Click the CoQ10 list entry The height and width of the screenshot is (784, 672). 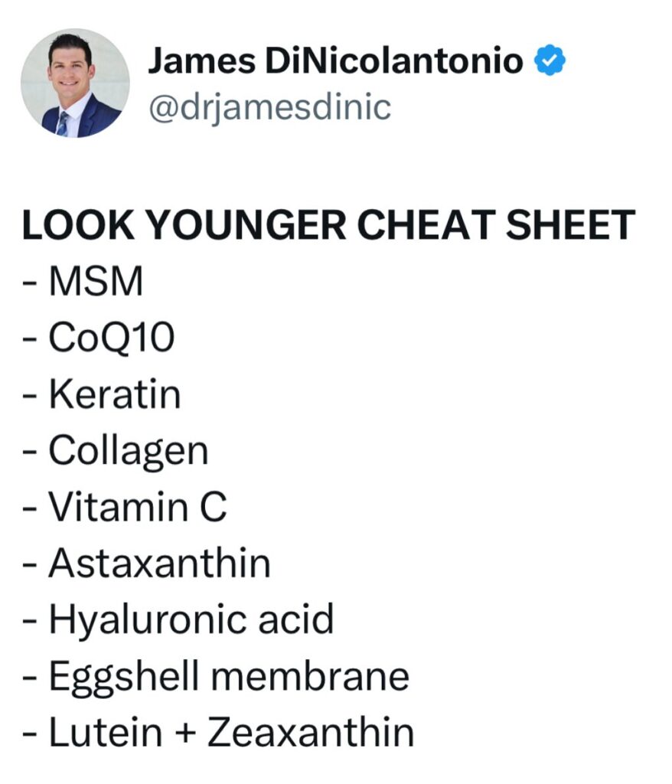click(99, 338)
